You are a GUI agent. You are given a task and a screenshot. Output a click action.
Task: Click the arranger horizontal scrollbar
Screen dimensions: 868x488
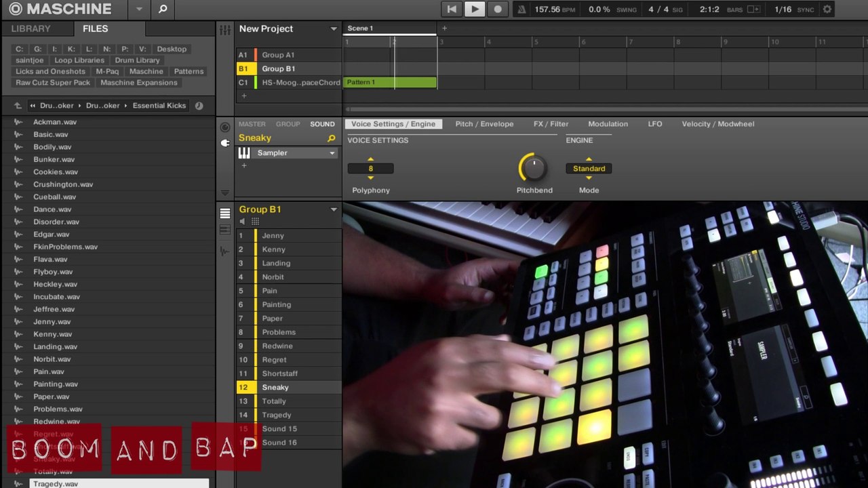[x=606, y=110]
